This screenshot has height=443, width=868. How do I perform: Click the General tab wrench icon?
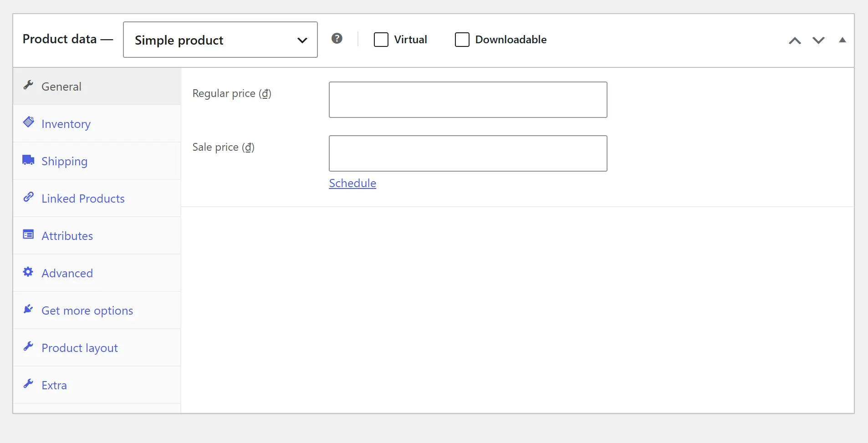pyautogui.click(x=28, y=85)
